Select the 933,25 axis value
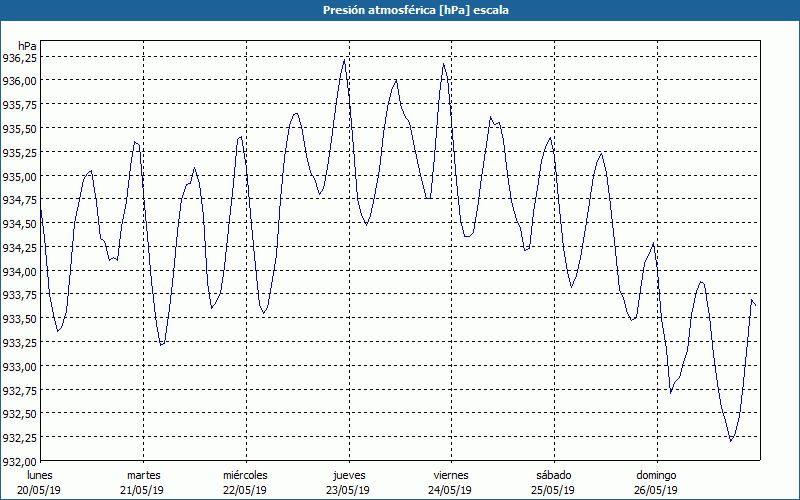This screenshot has height=500, width=800. 20,342
